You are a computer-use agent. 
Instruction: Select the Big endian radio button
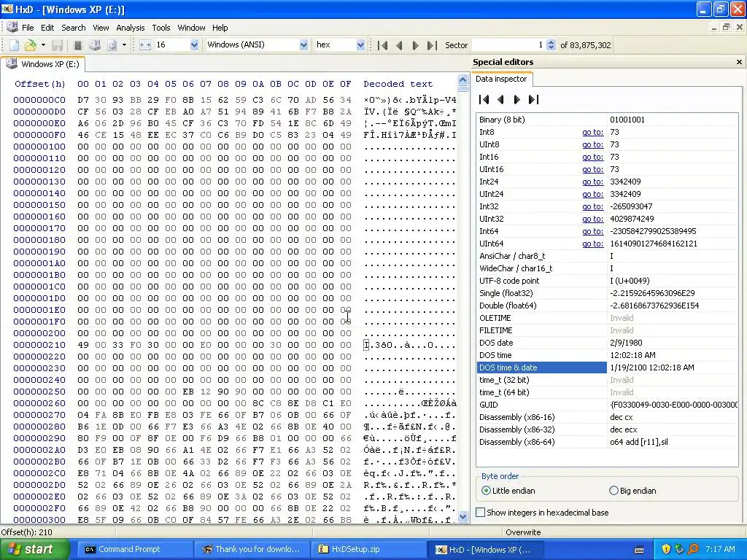coord(614,491)
